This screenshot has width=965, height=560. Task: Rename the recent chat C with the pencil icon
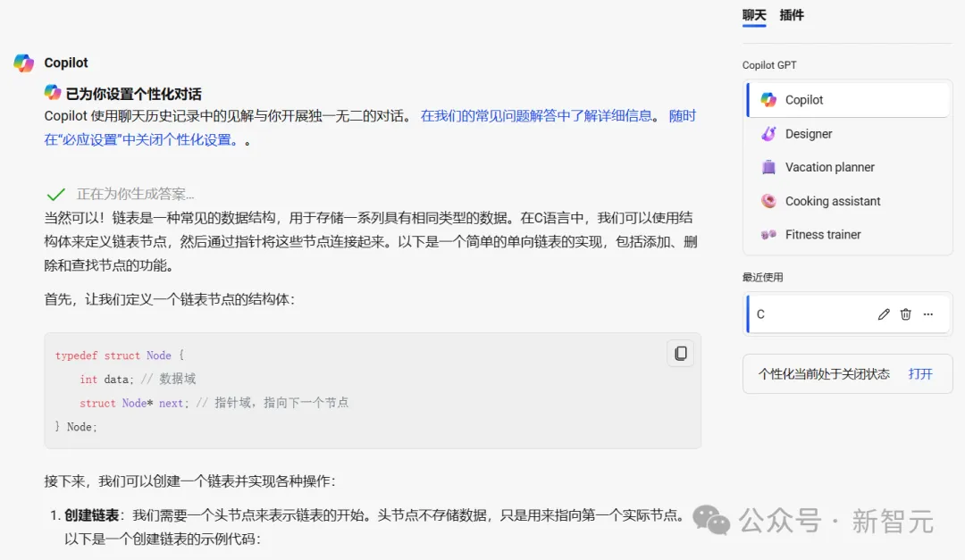[x=884, y=314]
